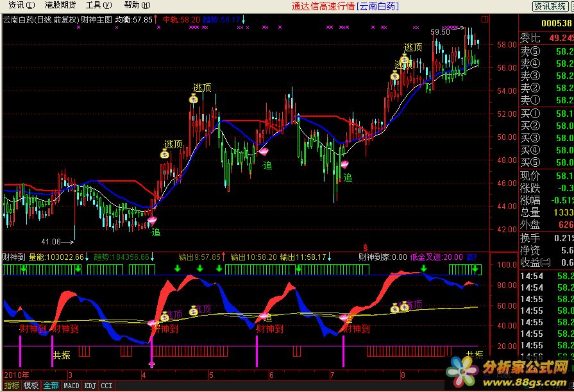Open the 帮助(H) menu
This screenshot has height=392, width=574.
pos(137,5)
